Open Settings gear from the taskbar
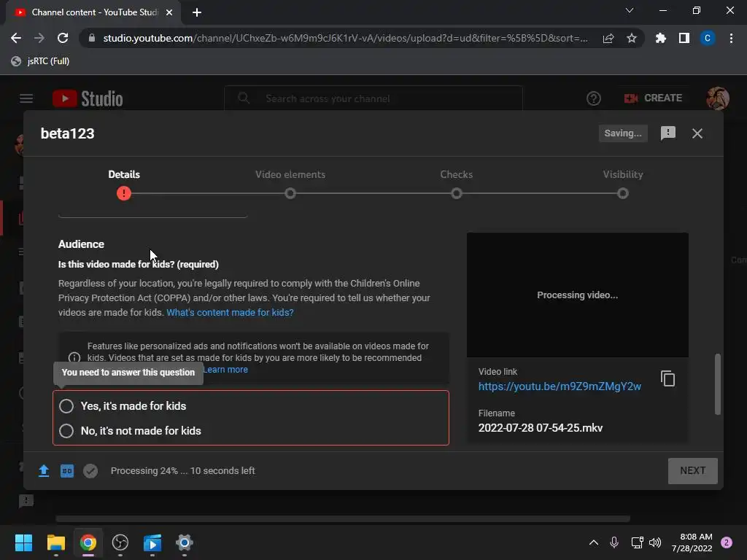Screen dimensions: 747x560 pyautogui.click(x=185, y=542)
